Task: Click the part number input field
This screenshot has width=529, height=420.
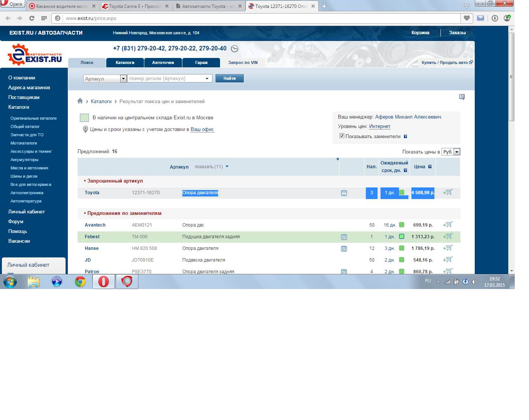Action: (x=166, y=78)
